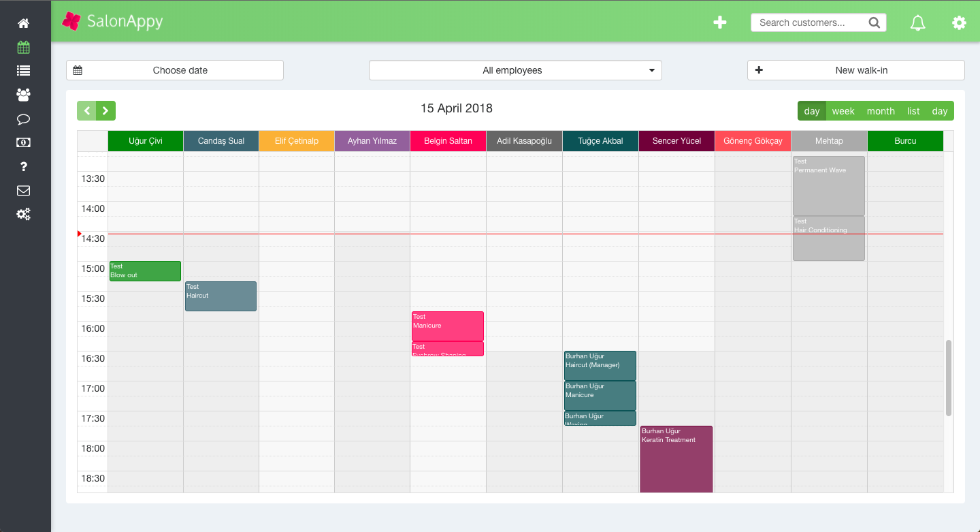Open messages via the envelope icon
The image size is (980, 532).
[x=23, y=190]
